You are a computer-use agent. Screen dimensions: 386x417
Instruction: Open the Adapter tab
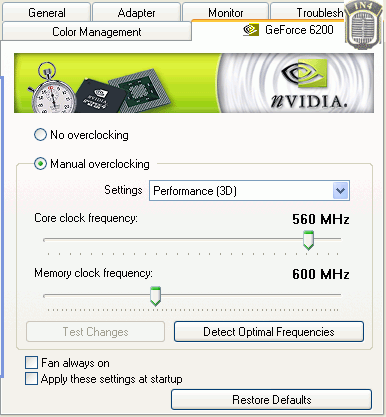coord(136,13)
